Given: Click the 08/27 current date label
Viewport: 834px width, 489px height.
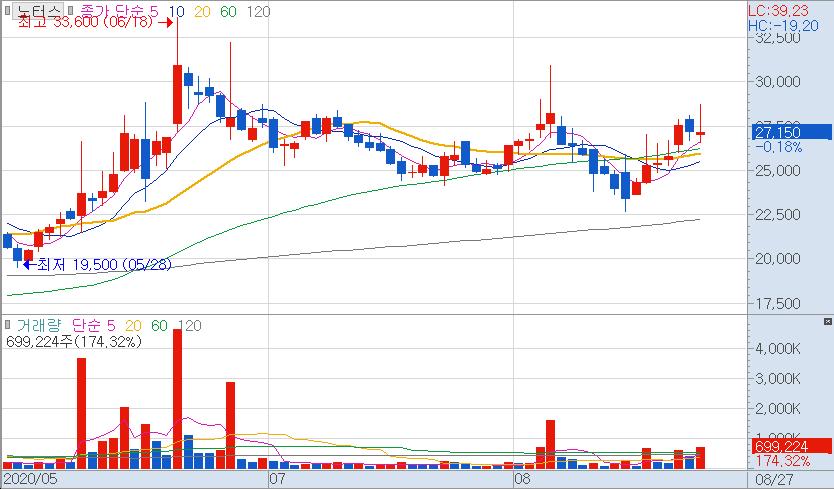Looking at the screenshot, I should [x=774, y=479].
